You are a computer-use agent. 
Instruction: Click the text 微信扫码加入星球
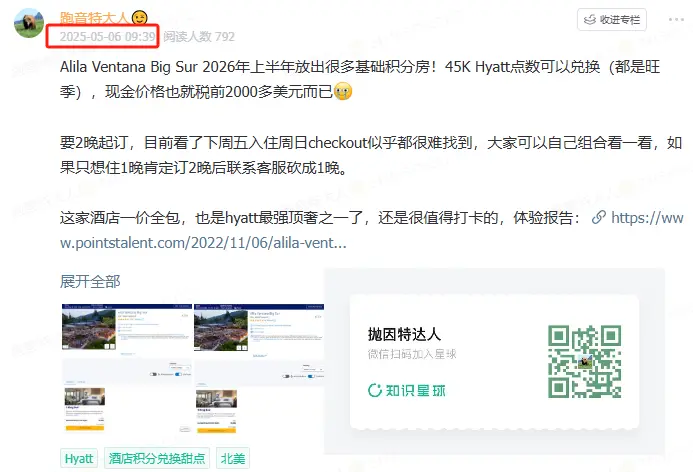[411, 354]
